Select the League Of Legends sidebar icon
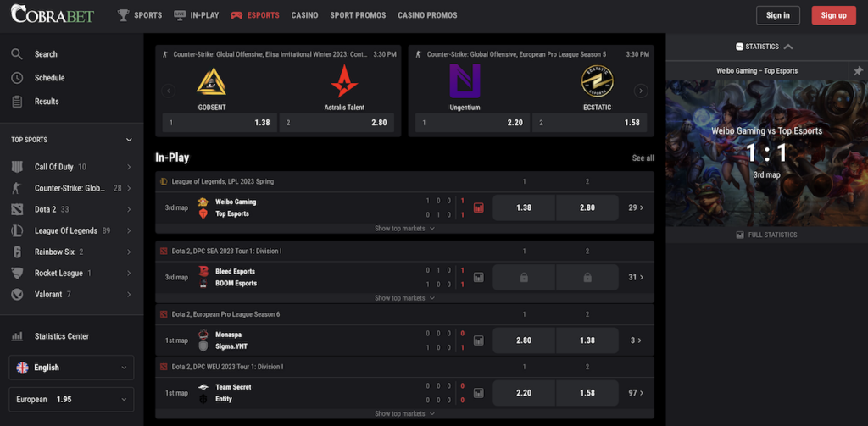Image resolution: width=868 pixels, height=426 pixels. click(x=17, y=230)
